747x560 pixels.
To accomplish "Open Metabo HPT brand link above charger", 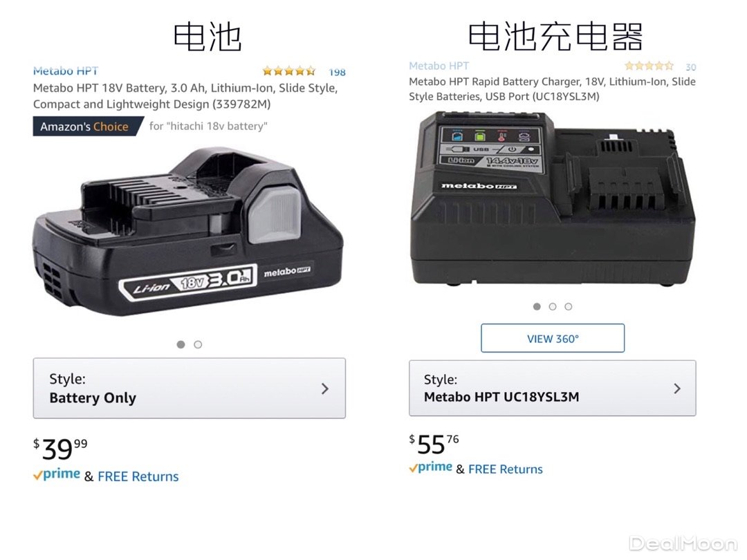I will point(439,66).
